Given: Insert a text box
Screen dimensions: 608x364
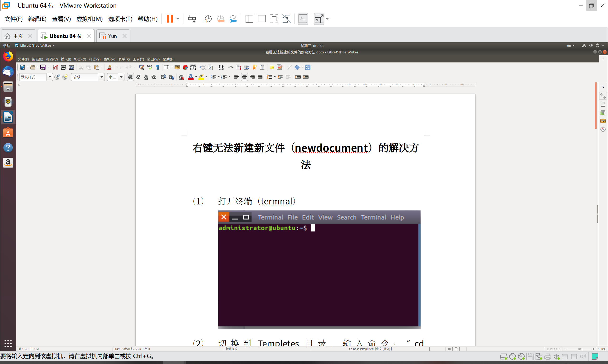Looking at the screenshot, I should [193, 67].
